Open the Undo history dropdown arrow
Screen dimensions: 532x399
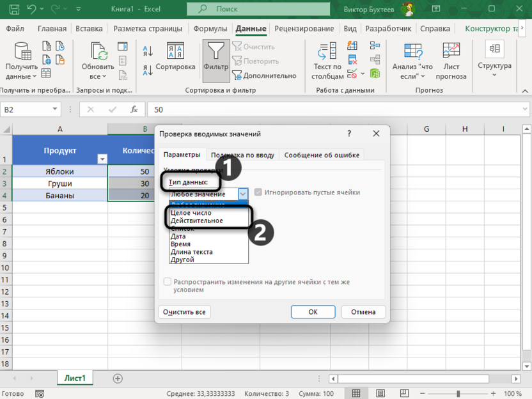(42, 9)
